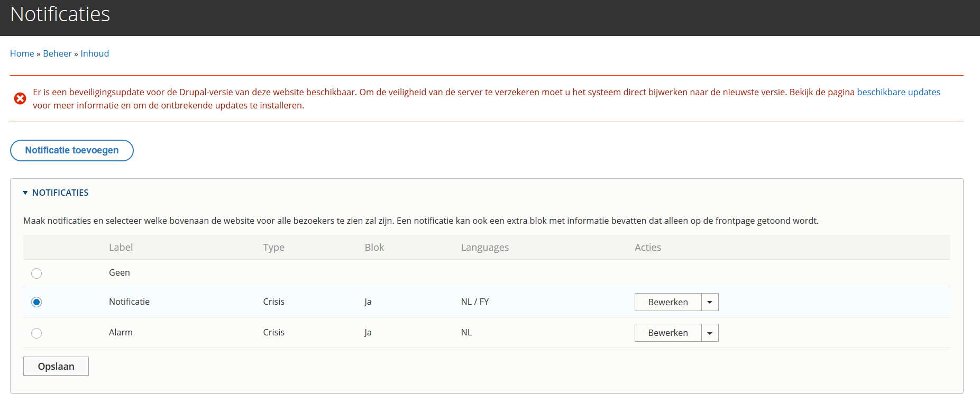
Task: Collapse the Notificaties fieldset triangle
Action: point(25,193)
